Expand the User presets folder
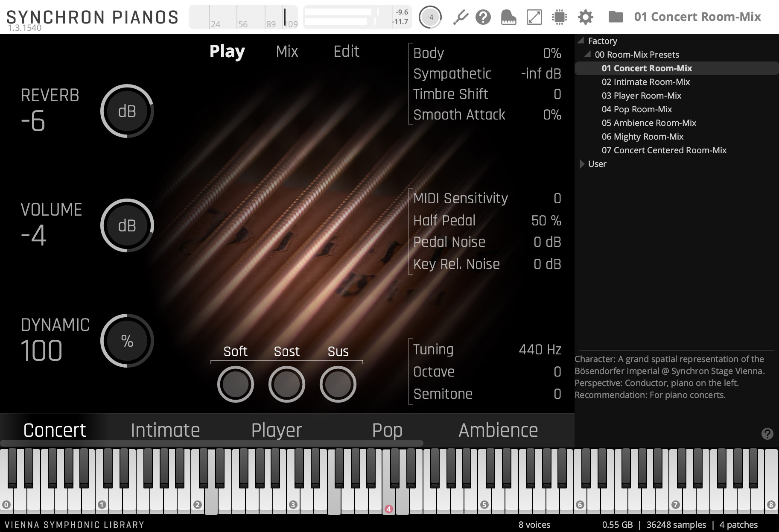 coord(582,164)
